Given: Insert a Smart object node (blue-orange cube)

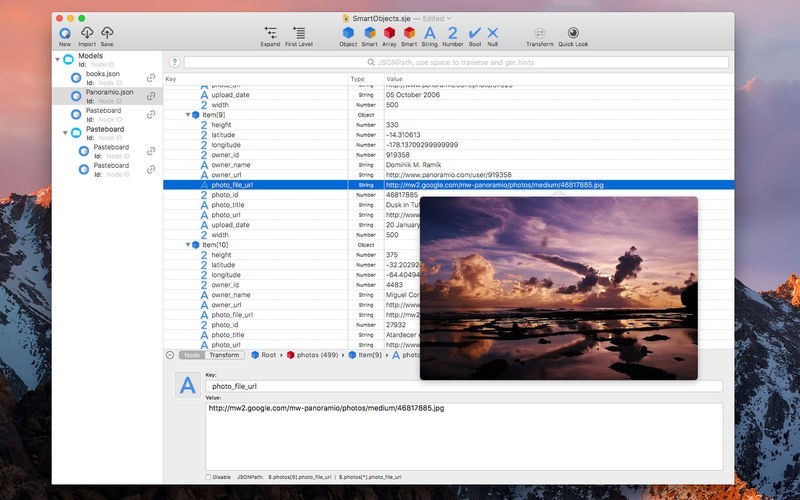Looking at the screenshot, I should [369, 36].
